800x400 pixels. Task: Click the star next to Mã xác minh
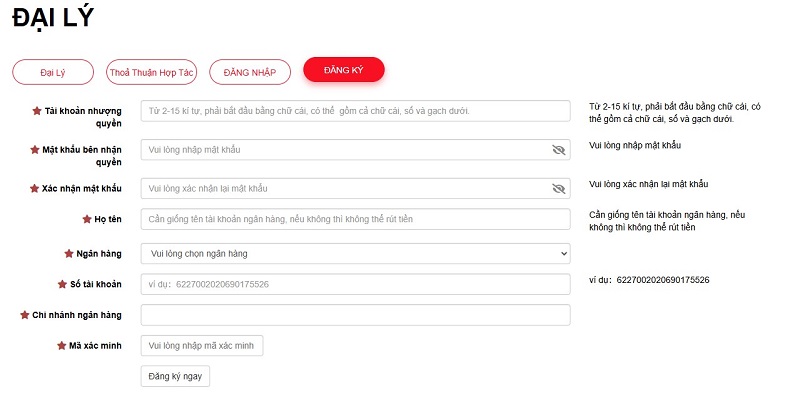coord(61,345)
